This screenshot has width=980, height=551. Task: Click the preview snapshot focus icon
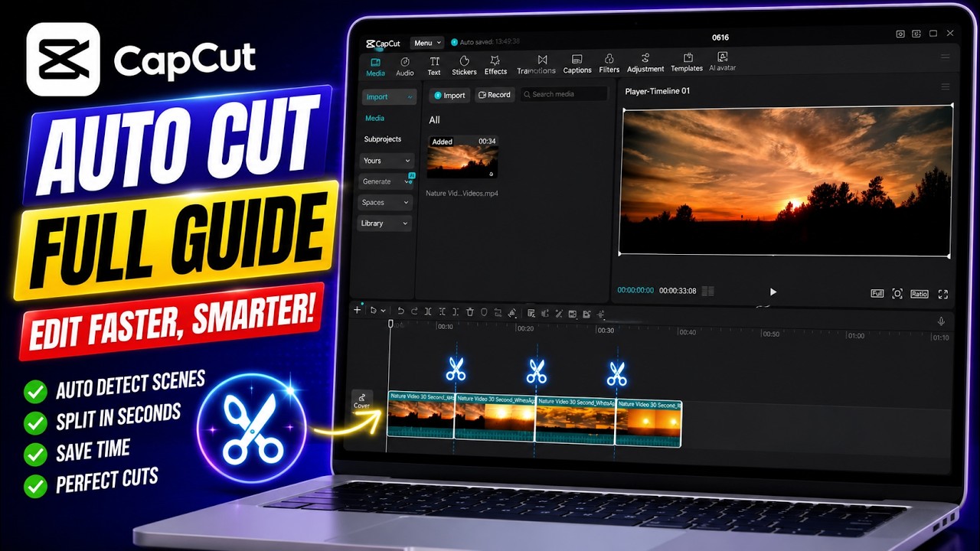click(897, 294)
